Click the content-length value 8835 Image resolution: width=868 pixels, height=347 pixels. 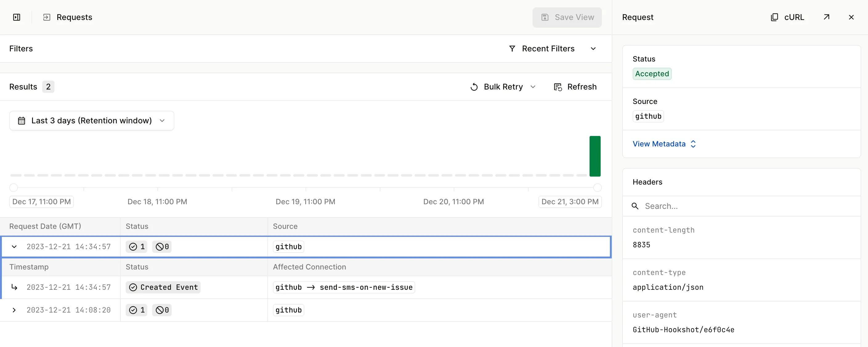click(641, 245)
